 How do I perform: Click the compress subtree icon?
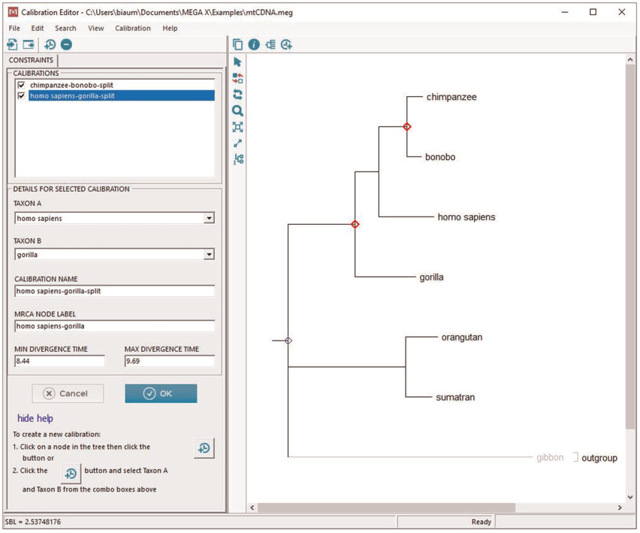238,159
